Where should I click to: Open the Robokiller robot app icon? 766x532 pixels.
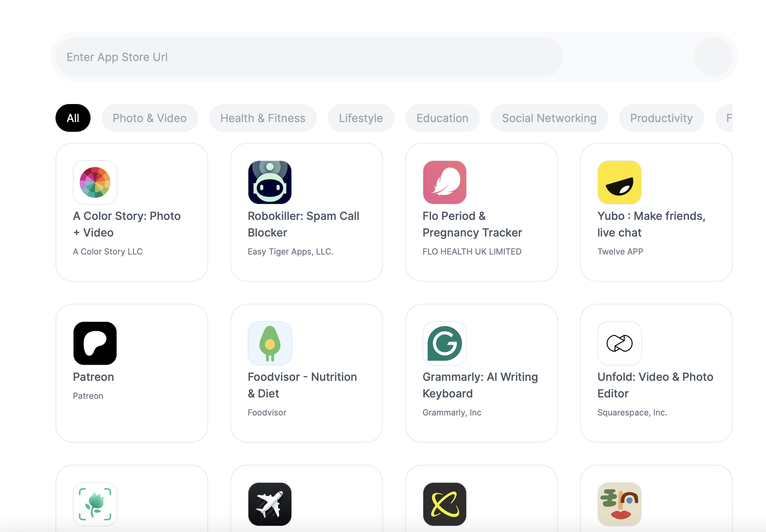pos(270,182)
